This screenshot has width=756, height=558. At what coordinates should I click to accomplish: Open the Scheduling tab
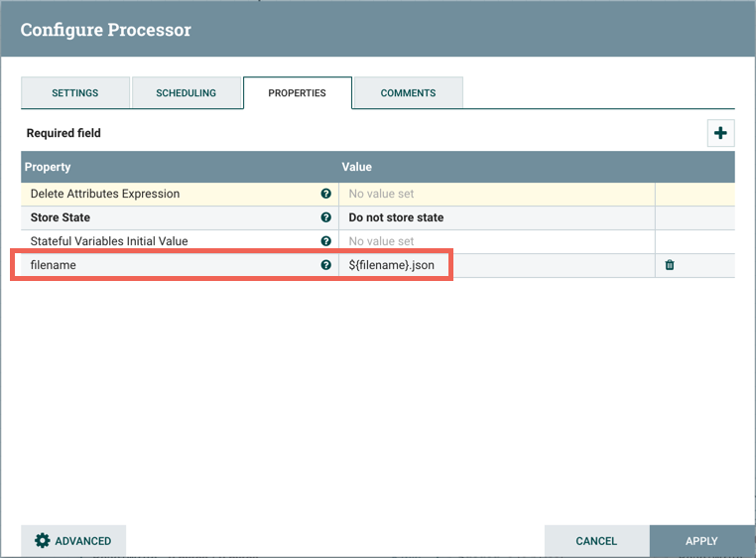point(186,93)
